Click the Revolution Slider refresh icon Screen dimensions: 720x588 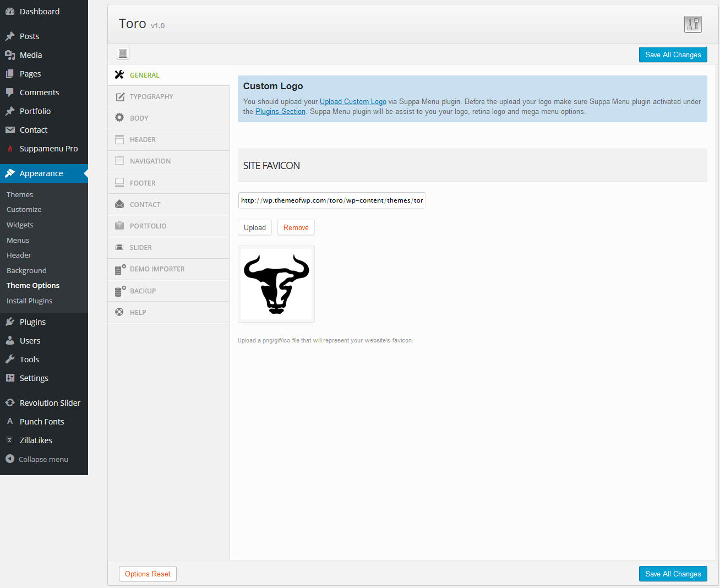click(x=10, y=403)
